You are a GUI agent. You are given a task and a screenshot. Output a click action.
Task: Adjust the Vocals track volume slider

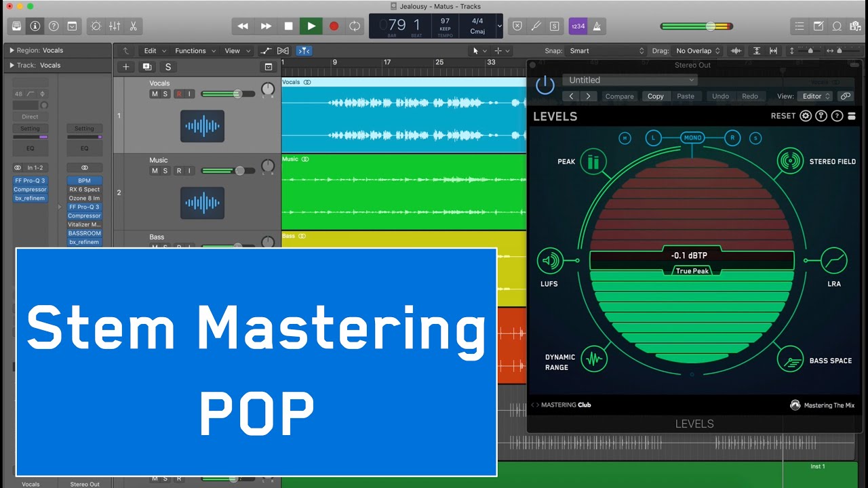(228, 94)
